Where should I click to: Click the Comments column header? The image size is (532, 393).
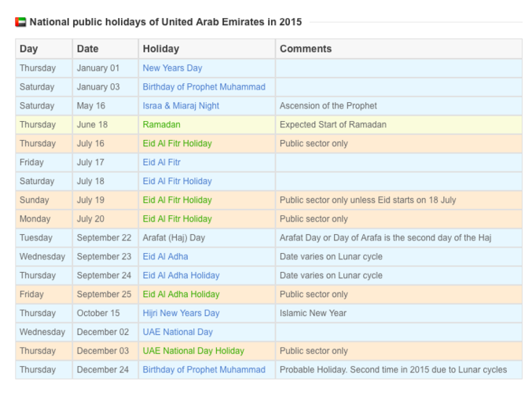398,49
